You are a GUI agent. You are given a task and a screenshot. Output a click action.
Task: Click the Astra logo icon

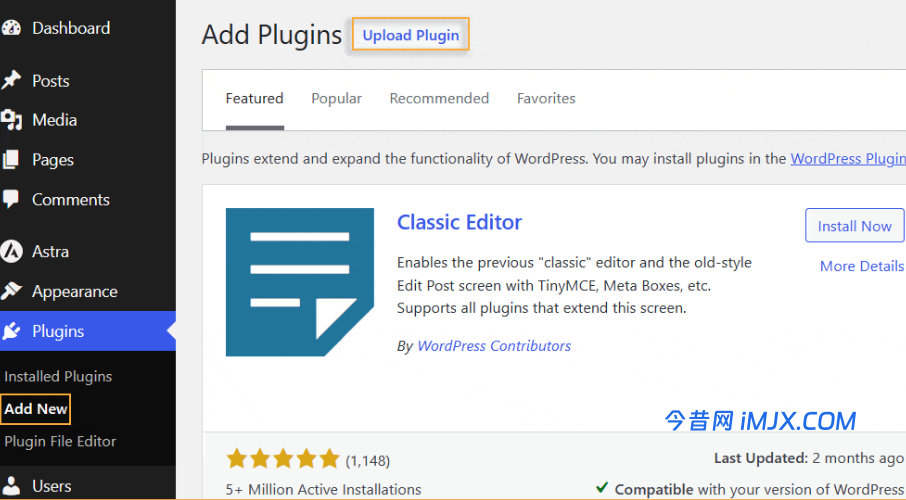coord(10,251)
